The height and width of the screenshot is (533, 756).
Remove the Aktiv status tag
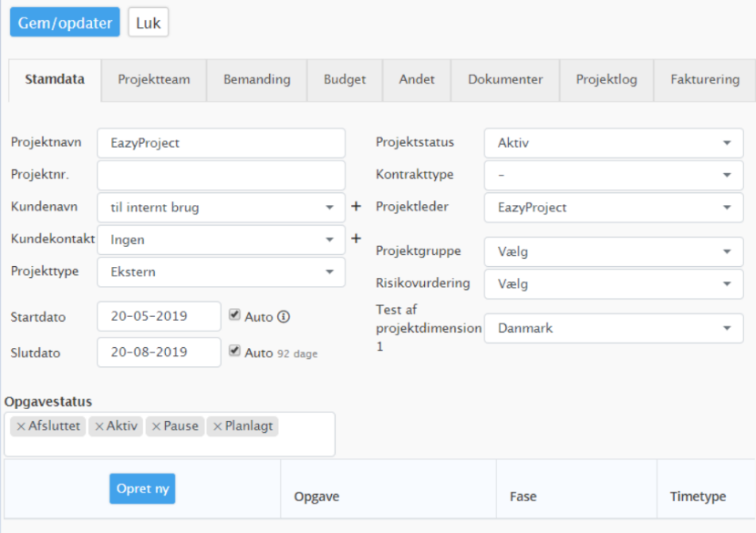99,426
